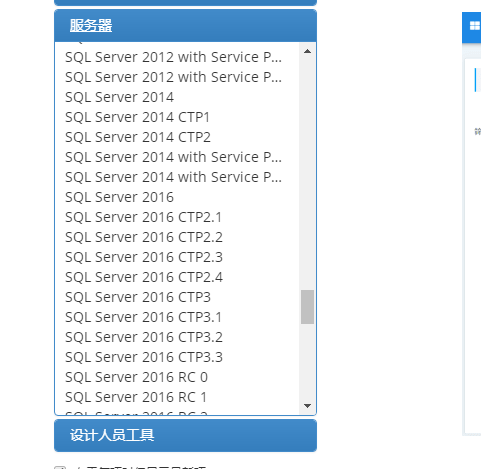Screen dimensions: 481x469
Task: Click the 服务器 underlined heading link
Action: [91, 26]
